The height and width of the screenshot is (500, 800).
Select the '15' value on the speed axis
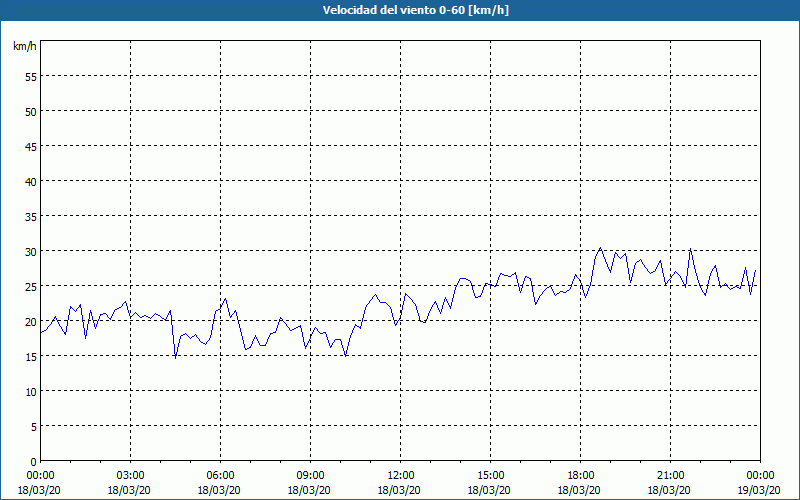[x=31, y=356]
